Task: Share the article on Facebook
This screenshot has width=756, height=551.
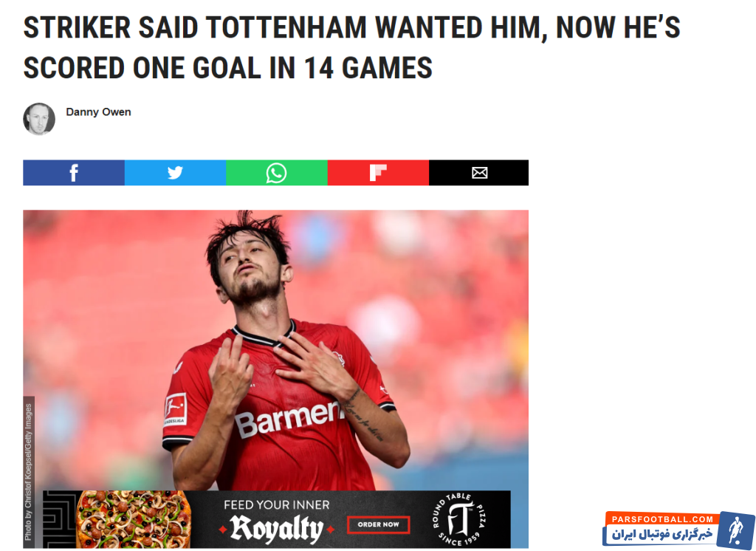Action: (x=74, y=173)
